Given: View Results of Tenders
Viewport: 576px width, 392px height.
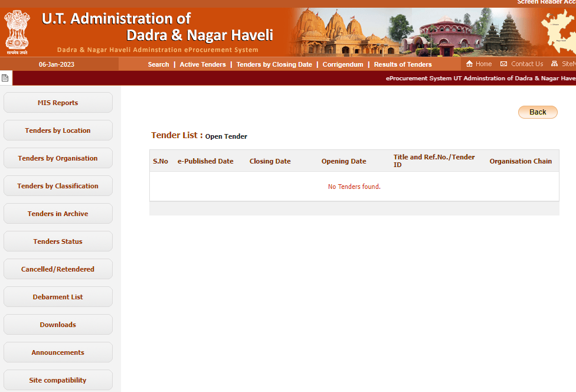Looking at the screenshot, I should 402,64.
